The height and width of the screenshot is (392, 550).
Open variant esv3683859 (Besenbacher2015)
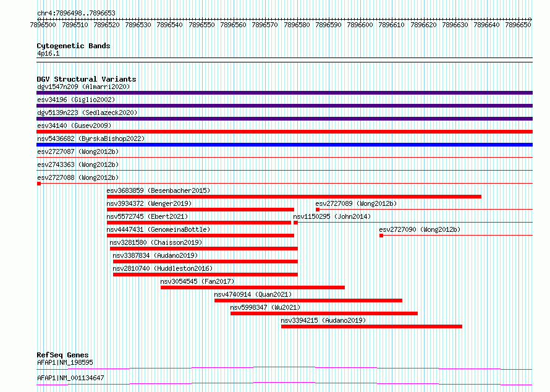(158, 190)
